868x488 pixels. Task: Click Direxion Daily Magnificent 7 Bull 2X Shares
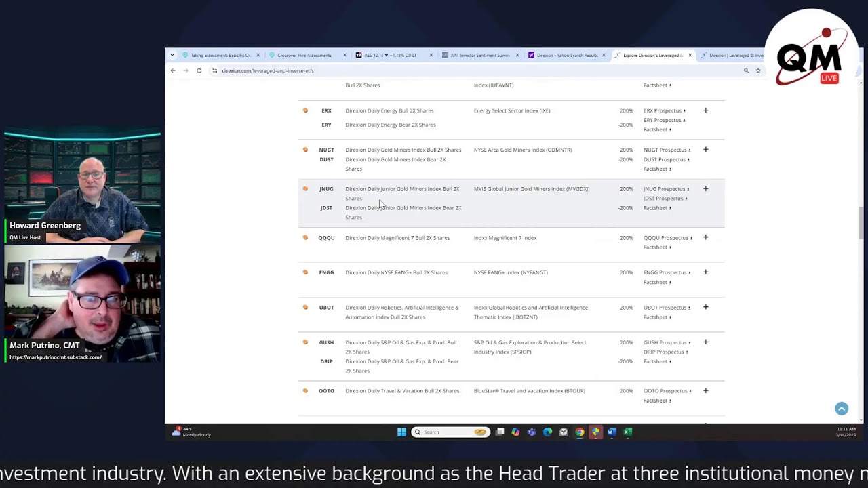pyautogui.click(x=397, y=238)
